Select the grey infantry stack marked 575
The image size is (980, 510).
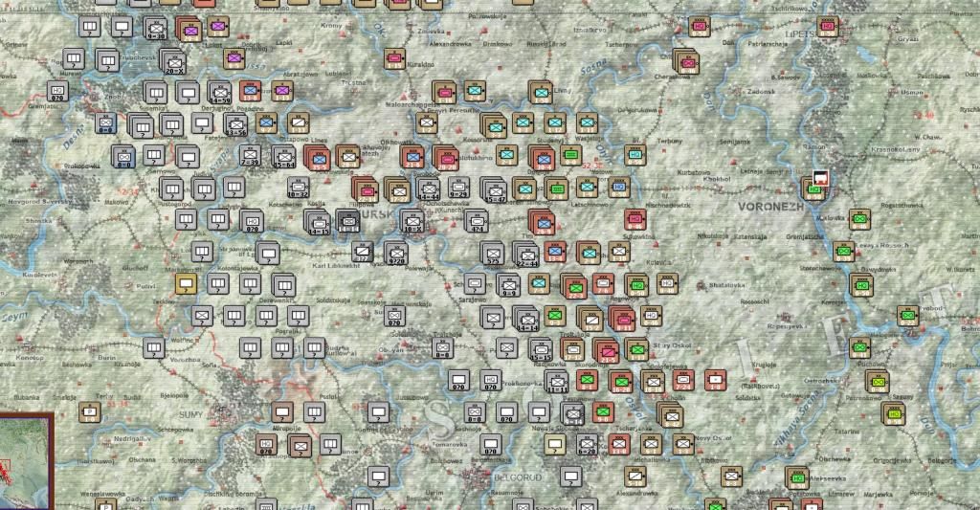(493, 254)
